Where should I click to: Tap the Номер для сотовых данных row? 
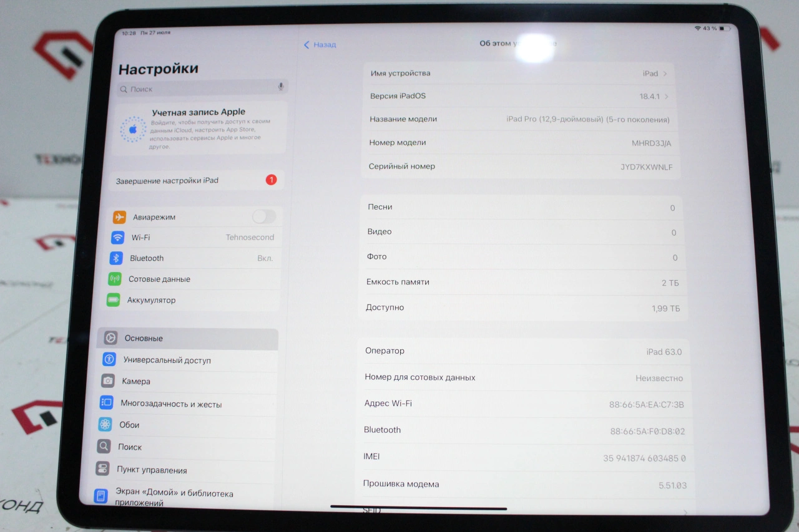pyautogui.click(x=524, y=378)
